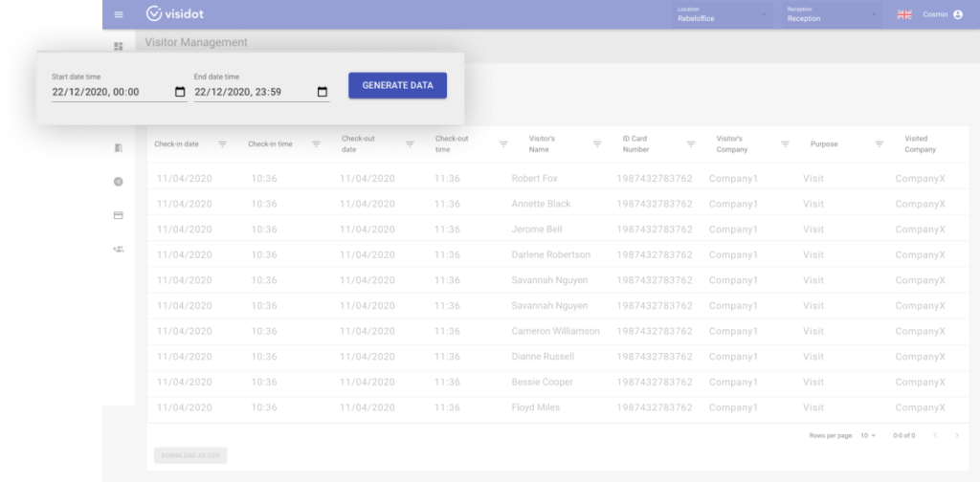Open the dashboard icon in the sidebar
980x482 pixels.
click(x=118, y=46)
